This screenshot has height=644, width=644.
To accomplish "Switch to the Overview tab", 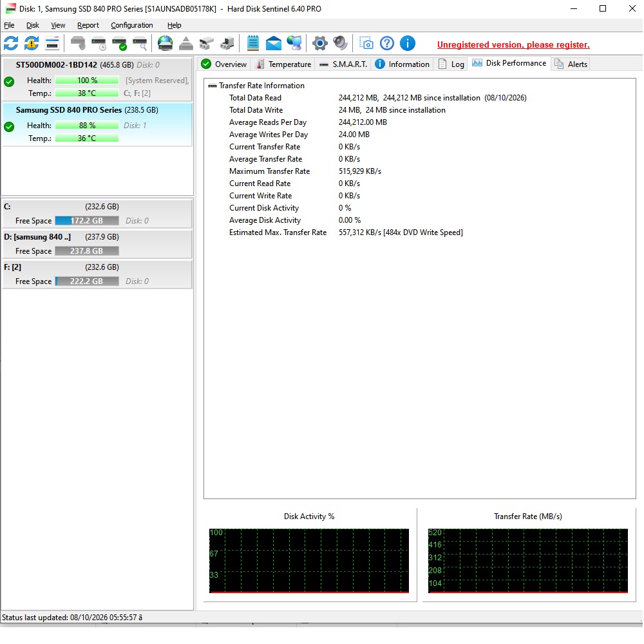I will [224, 64].
